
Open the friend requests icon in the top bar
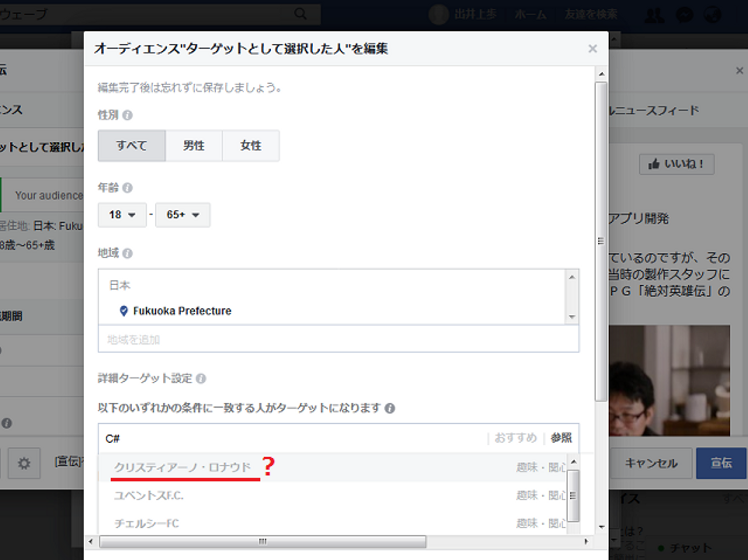(654, 15)
